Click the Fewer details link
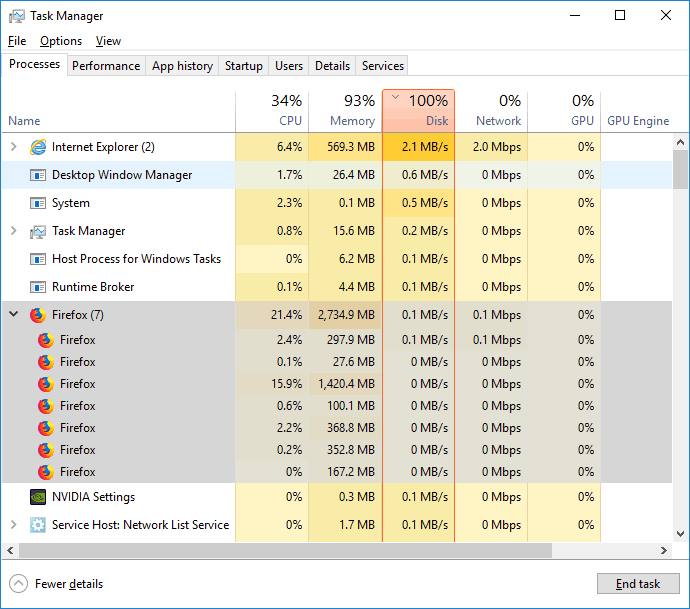This screenshot has height=609, width=690. click(69, 584)
